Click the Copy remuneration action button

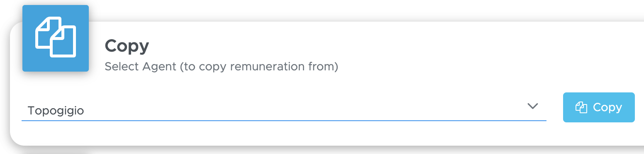click(599, 107)
